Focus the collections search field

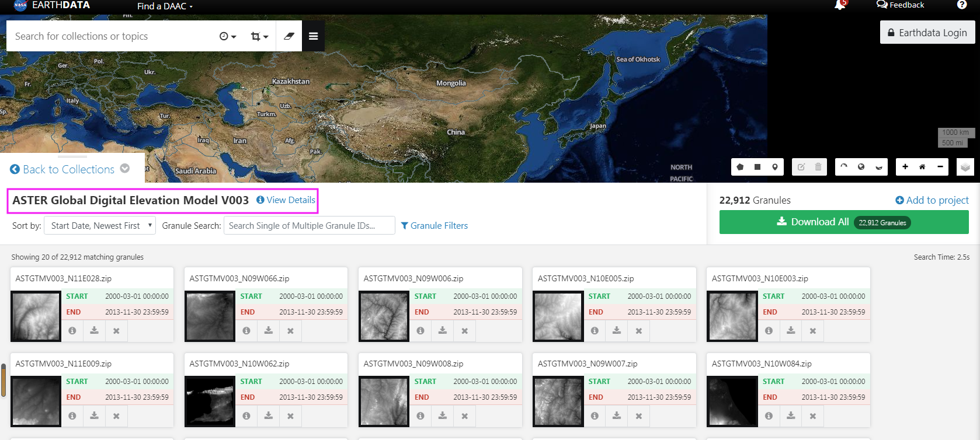[111, 36]
